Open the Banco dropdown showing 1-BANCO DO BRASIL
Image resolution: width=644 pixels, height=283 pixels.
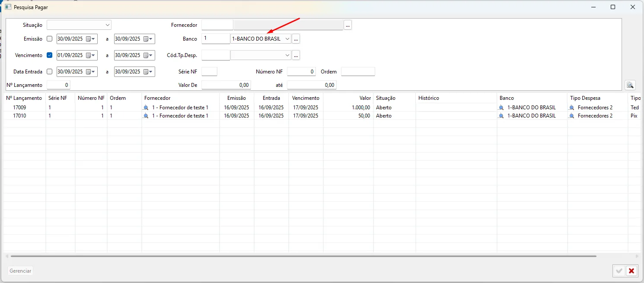click(287, 39)
